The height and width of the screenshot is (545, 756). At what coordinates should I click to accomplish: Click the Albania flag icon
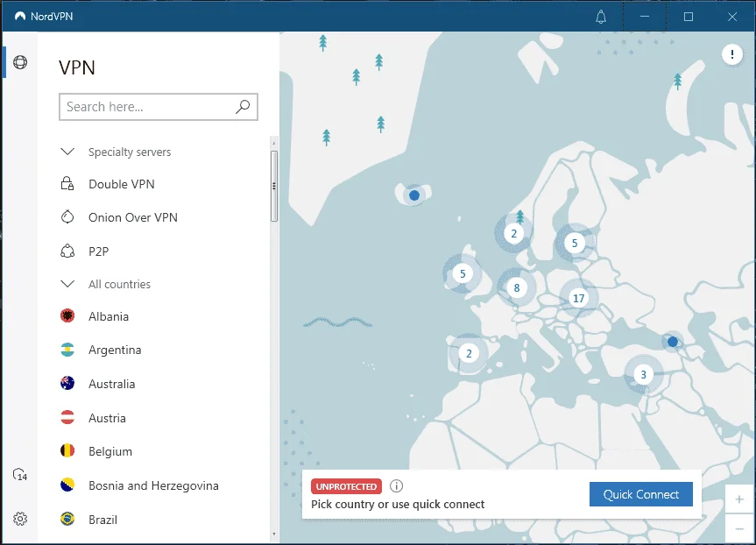(x=67, y=316)
